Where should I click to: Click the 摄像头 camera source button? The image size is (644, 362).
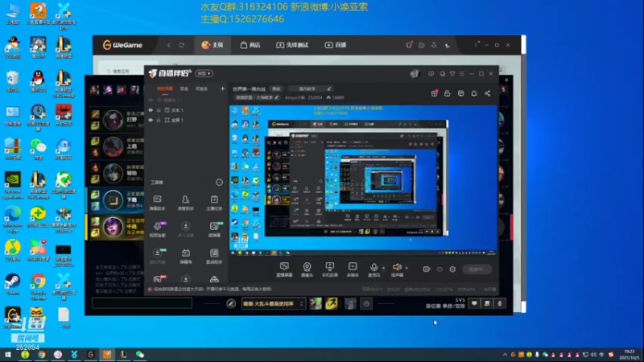[x=307, y=269]
